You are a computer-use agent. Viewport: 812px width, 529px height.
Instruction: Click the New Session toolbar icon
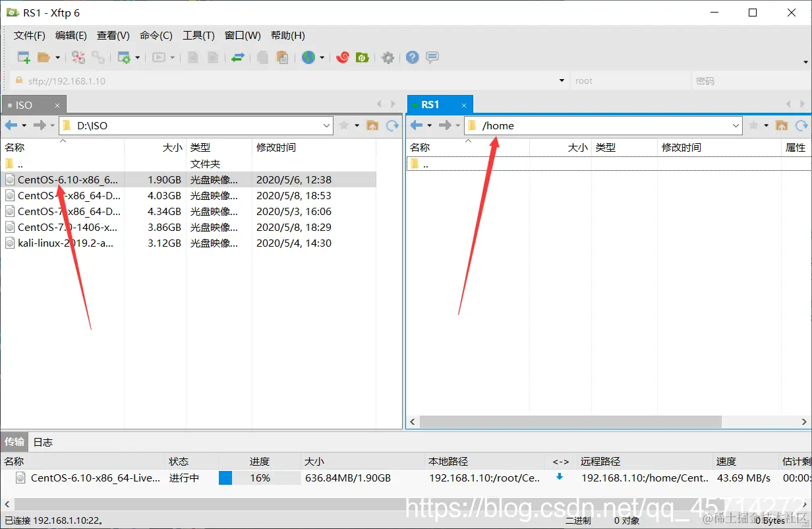[x=24, y=57]
